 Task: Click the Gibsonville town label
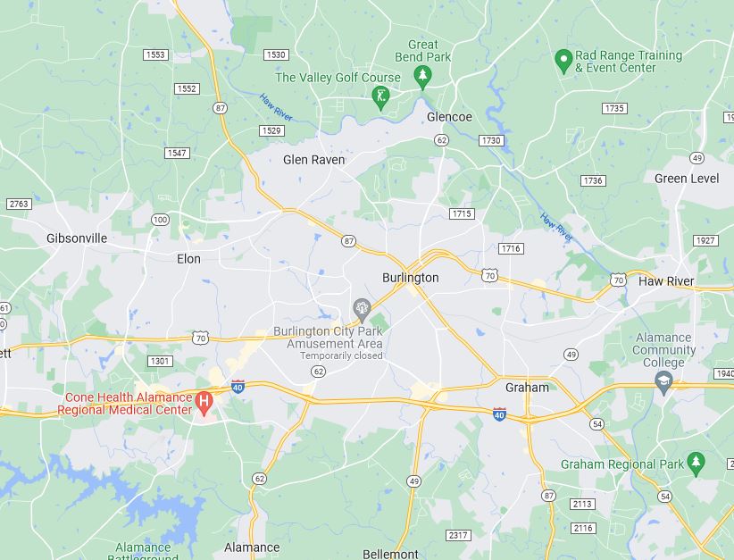(77, 238)
